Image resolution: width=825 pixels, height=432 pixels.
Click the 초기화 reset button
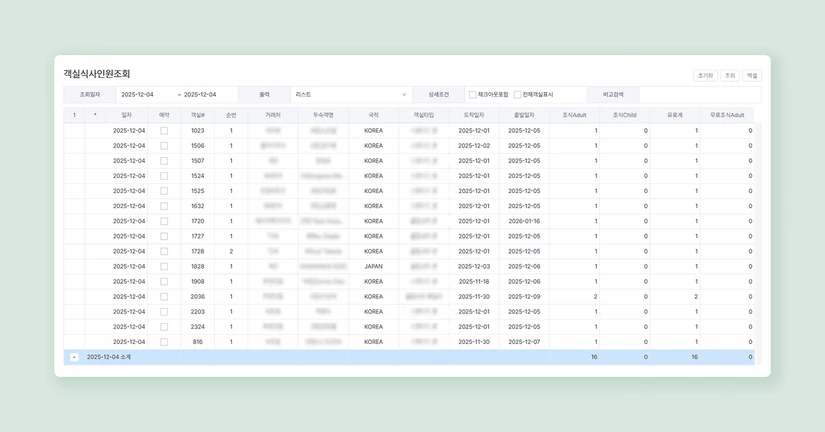[x=705, y=75]
